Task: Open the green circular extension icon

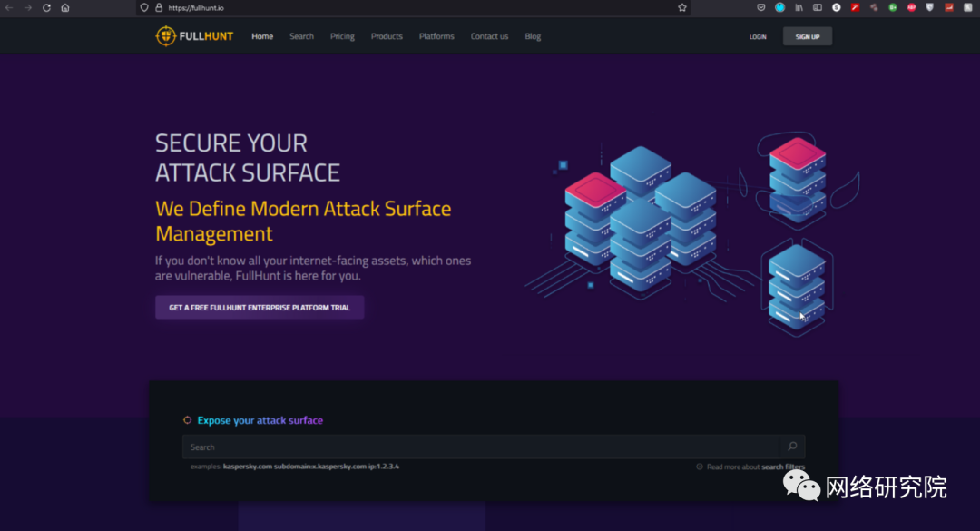Action: tap(893, 7)
